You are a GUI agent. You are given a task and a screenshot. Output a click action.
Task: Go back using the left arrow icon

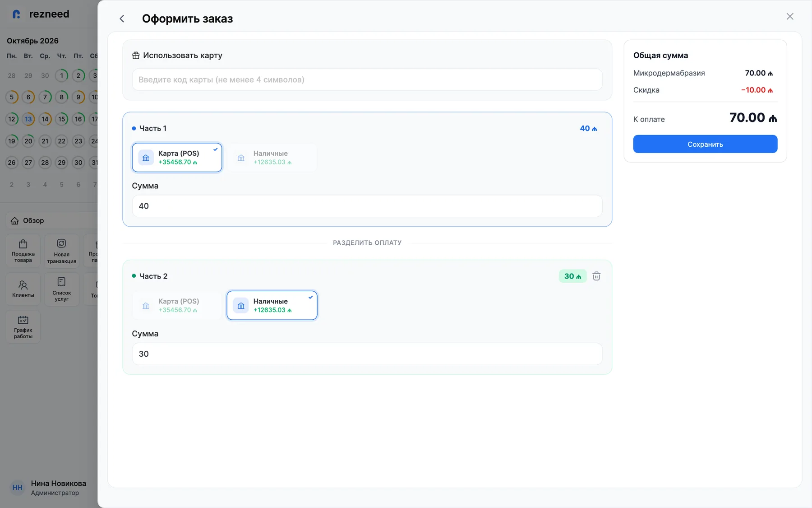122,19
